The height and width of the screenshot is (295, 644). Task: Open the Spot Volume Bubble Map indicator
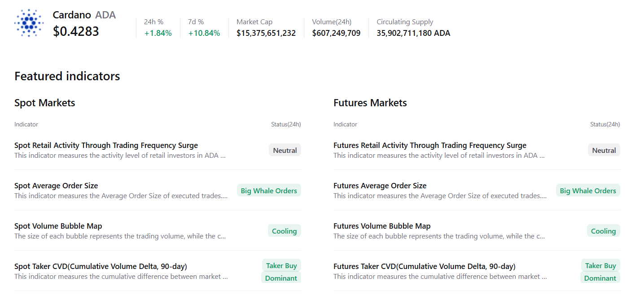click(x=58, y=226)
